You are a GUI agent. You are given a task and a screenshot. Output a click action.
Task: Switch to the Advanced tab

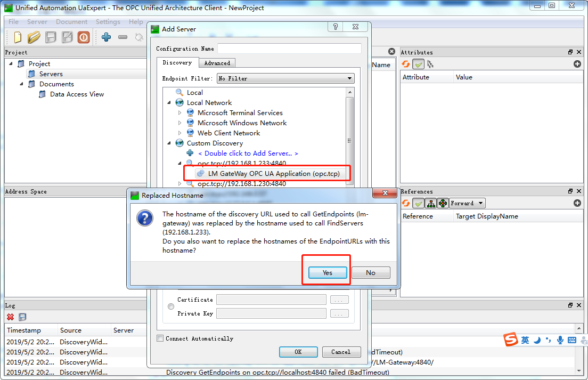click(217, 63)
